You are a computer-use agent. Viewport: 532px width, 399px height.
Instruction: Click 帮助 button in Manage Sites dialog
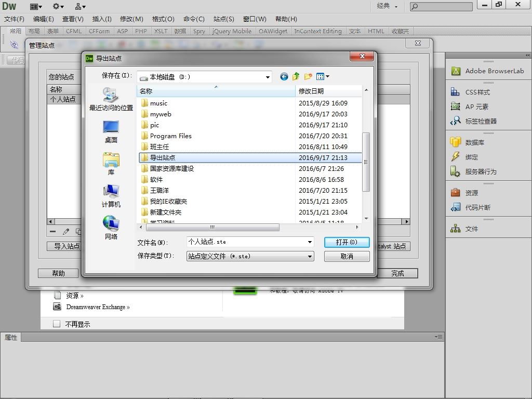tap(58, 273)
